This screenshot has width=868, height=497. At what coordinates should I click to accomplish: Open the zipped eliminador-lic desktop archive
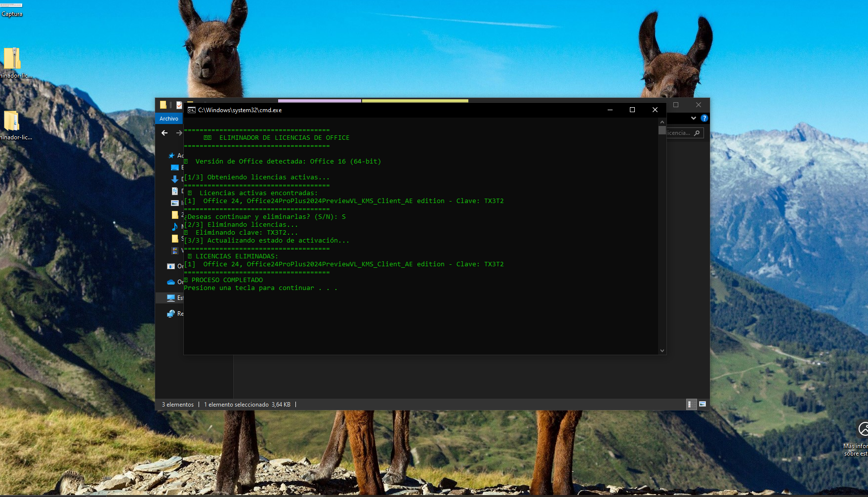point(12,59)
